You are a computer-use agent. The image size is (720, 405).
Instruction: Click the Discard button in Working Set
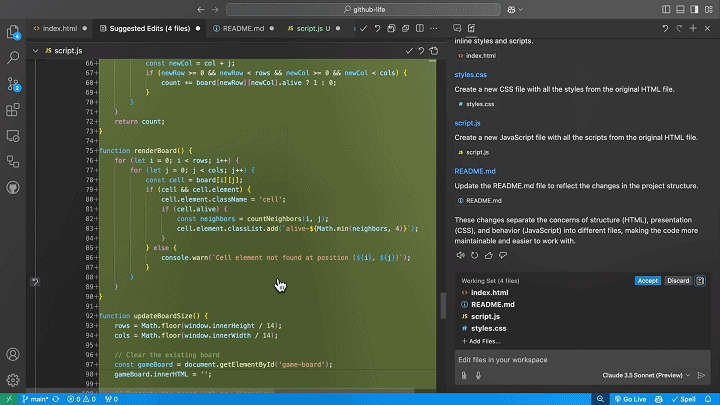(x=678, y=281)
